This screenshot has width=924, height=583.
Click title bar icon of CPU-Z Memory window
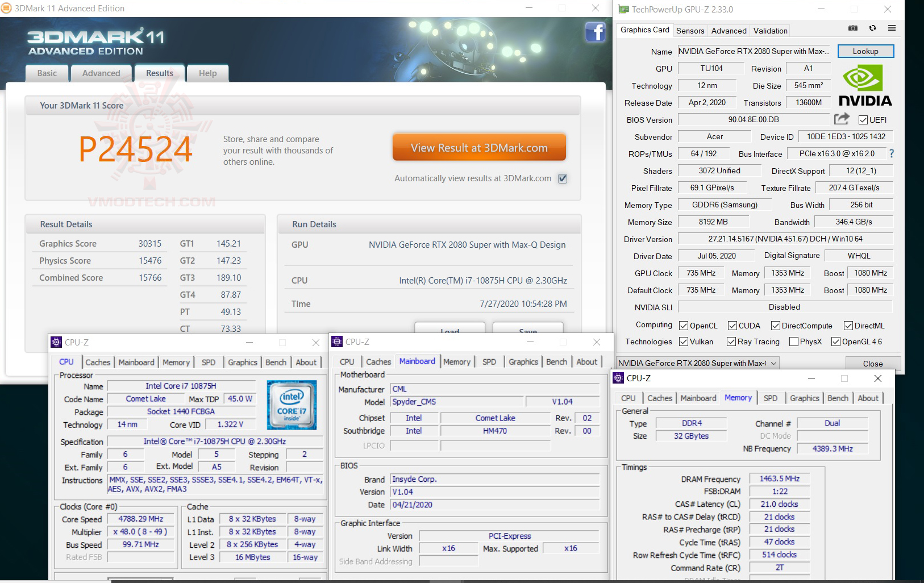click(618, 378)
